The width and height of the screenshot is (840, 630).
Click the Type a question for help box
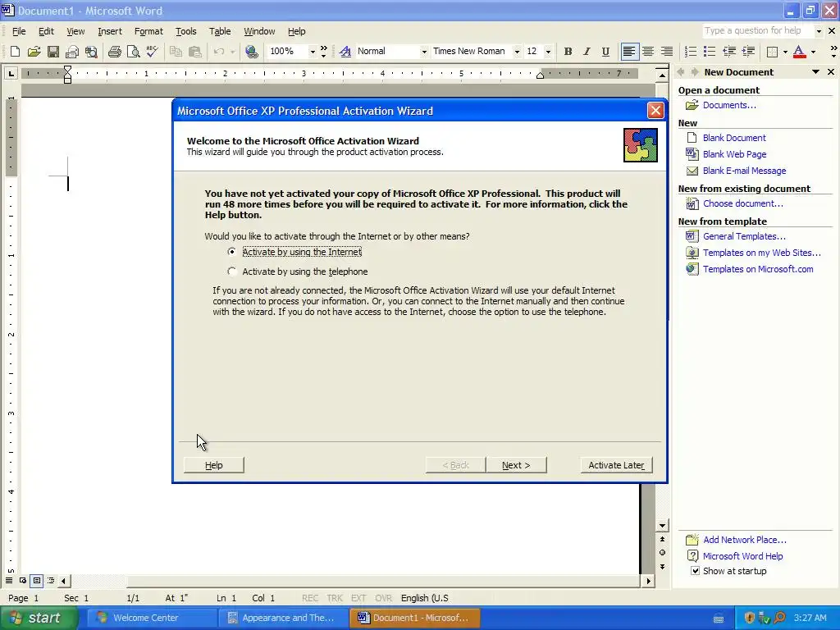pos(757,31)
